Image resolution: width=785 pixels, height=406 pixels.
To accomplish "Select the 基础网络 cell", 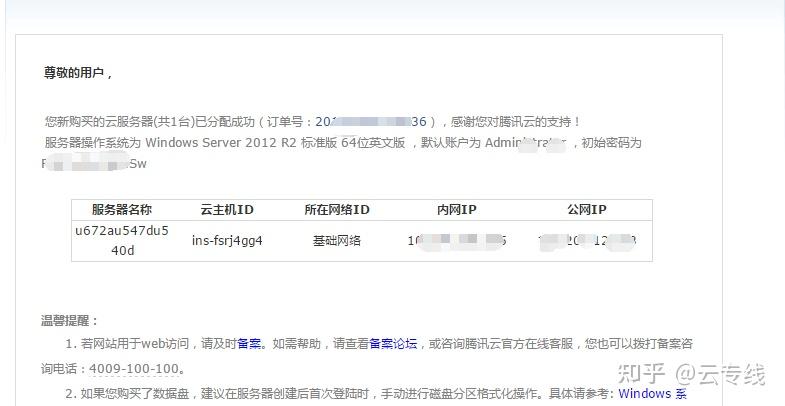I will tap(337, 241).
